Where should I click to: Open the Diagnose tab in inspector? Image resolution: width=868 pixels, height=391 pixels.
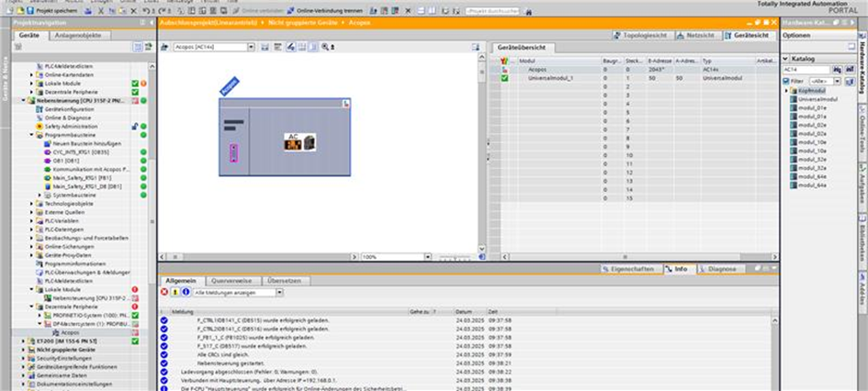click(721, 269)
